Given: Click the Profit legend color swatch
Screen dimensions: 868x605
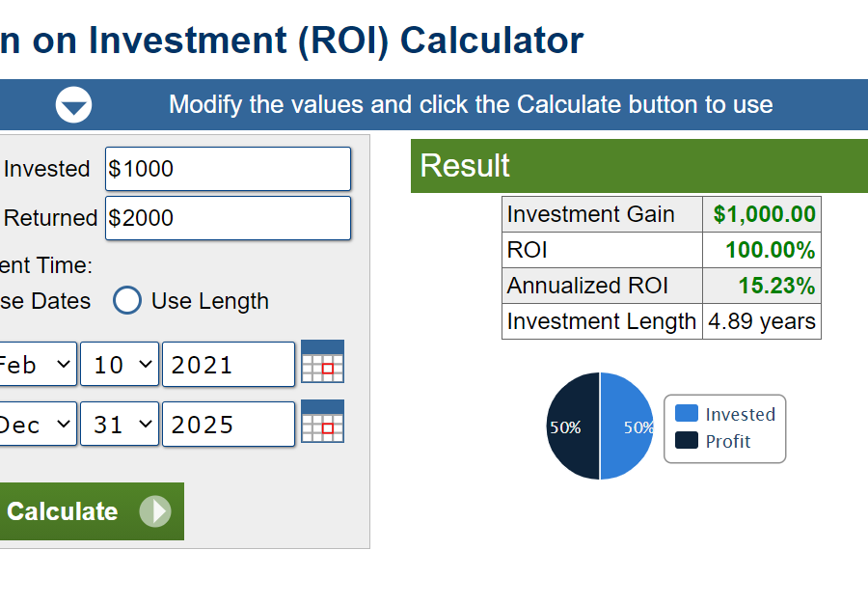Looking at the screenshot, I should 687,441.
